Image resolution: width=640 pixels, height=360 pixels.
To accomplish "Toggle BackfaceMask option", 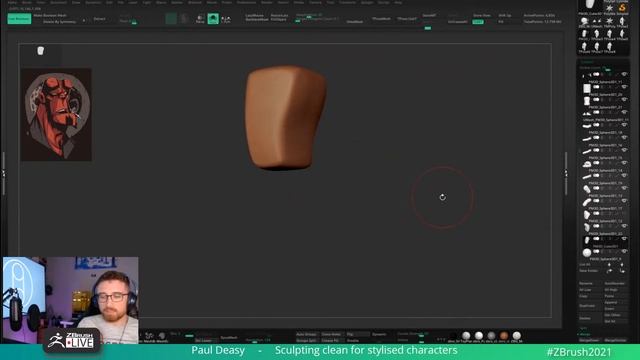I will click(257, 19).
